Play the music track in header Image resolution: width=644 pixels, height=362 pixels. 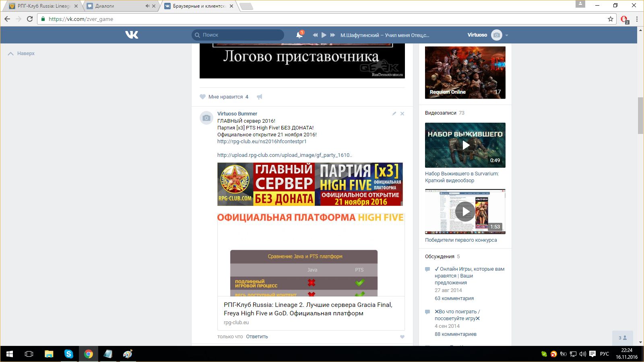[x=324, y=35]
